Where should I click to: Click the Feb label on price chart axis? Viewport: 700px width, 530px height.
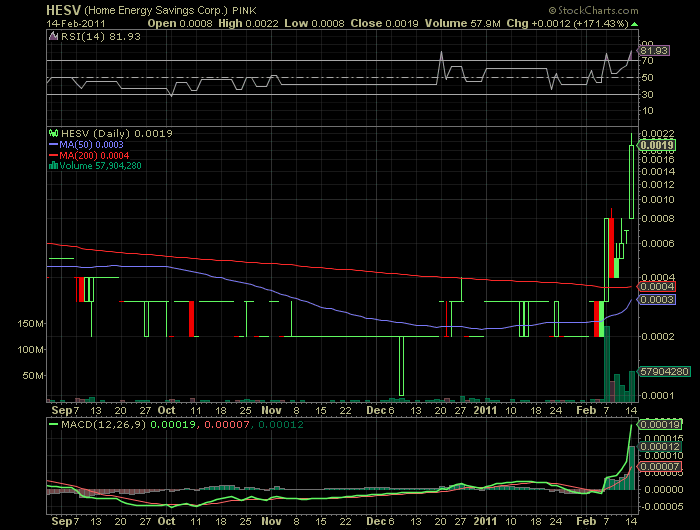[586, 410]
